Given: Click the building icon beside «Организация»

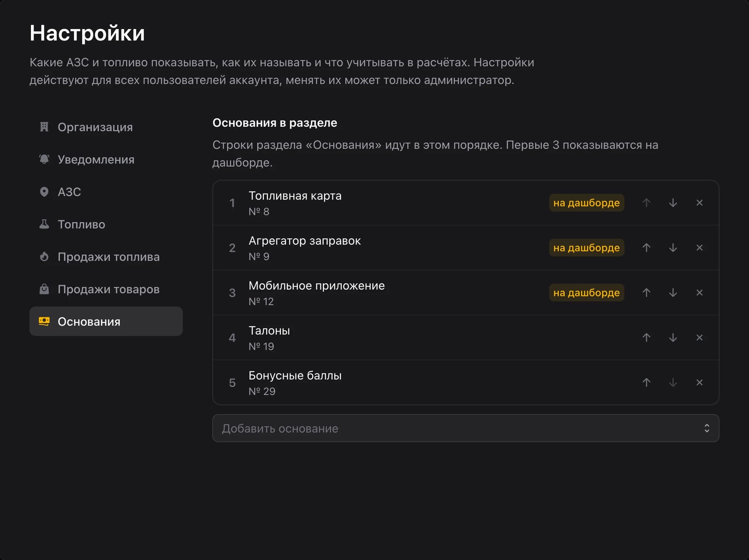Looking at the screenshot, I should pyautogui.click(x=44, y=127).
